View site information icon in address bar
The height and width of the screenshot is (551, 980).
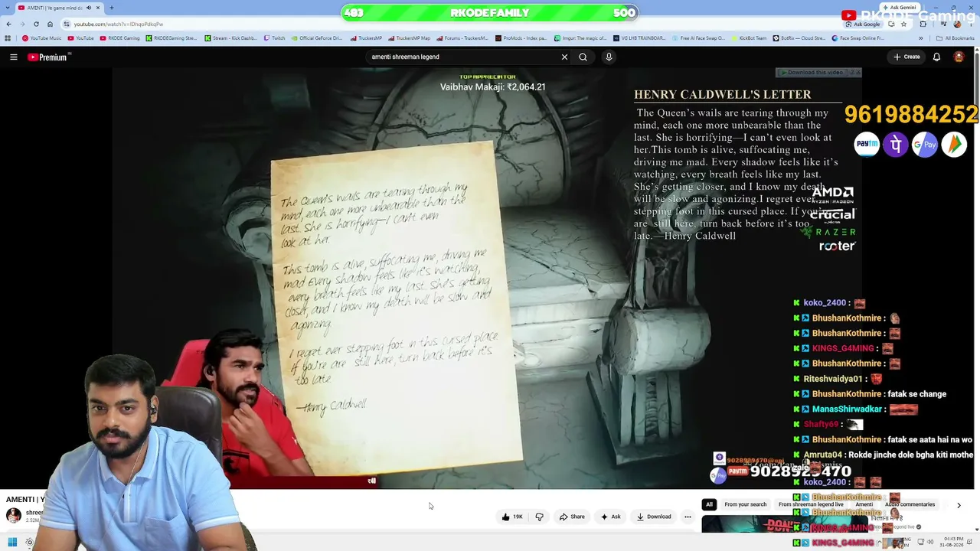67,24
